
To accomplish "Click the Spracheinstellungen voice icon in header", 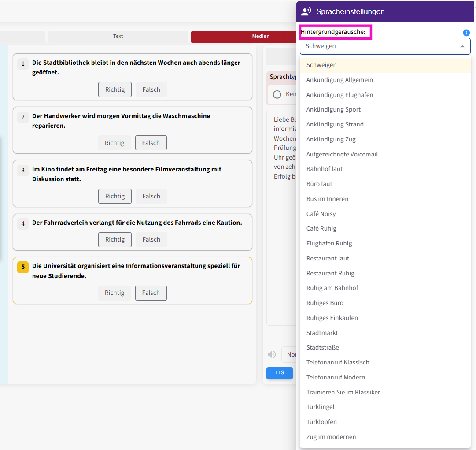I will [306, 11].
